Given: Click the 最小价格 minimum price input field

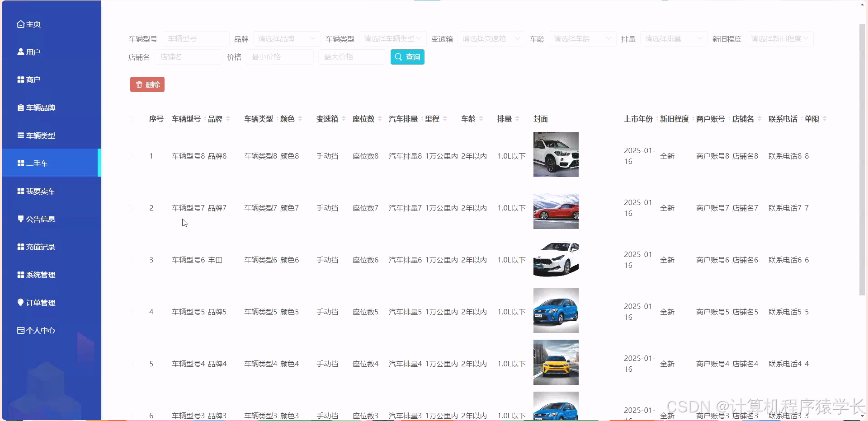Looking at the screenshot, I should point(280,57).
